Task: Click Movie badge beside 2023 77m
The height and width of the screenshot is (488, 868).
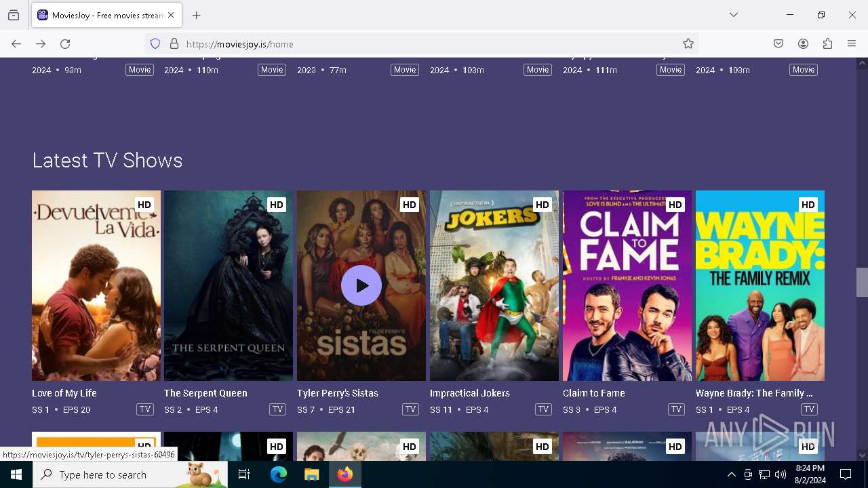Action: pos(405,70)
